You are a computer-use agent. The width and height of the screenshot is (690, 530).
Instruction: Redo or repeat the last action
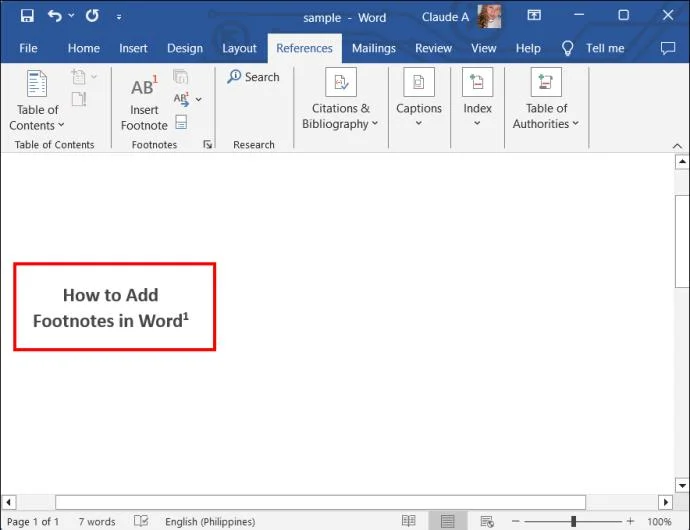coord(92,16)
